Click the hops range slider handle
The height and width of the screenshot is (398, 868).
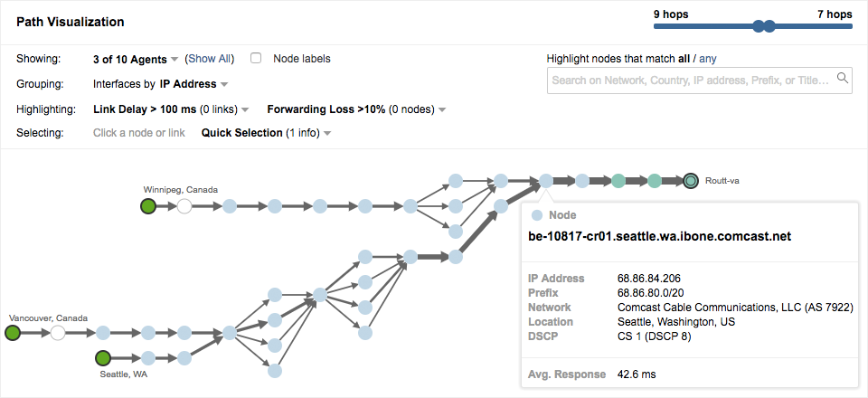pos(769,26)
